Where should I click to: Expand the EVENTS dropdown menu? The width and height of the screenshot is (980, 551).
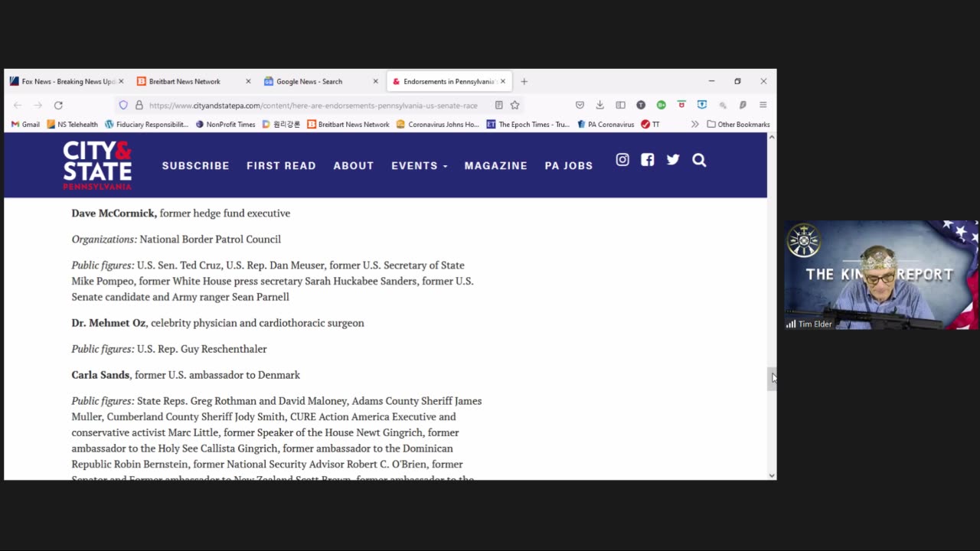click(420, 165)
